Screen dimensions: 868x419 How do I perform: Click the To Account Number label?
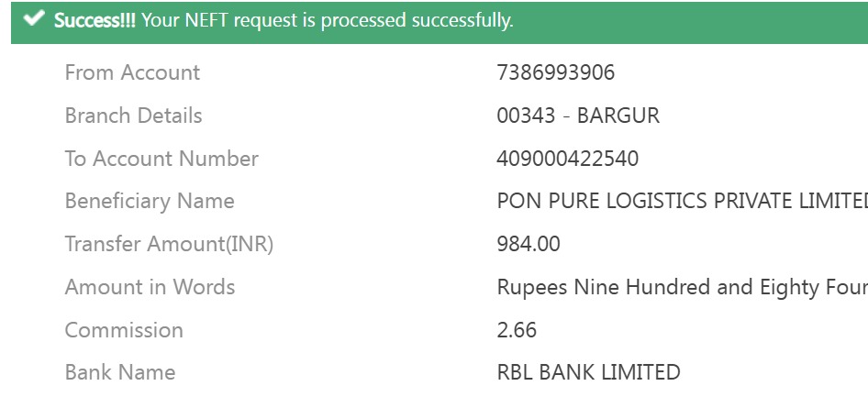[x=161, y=159]
